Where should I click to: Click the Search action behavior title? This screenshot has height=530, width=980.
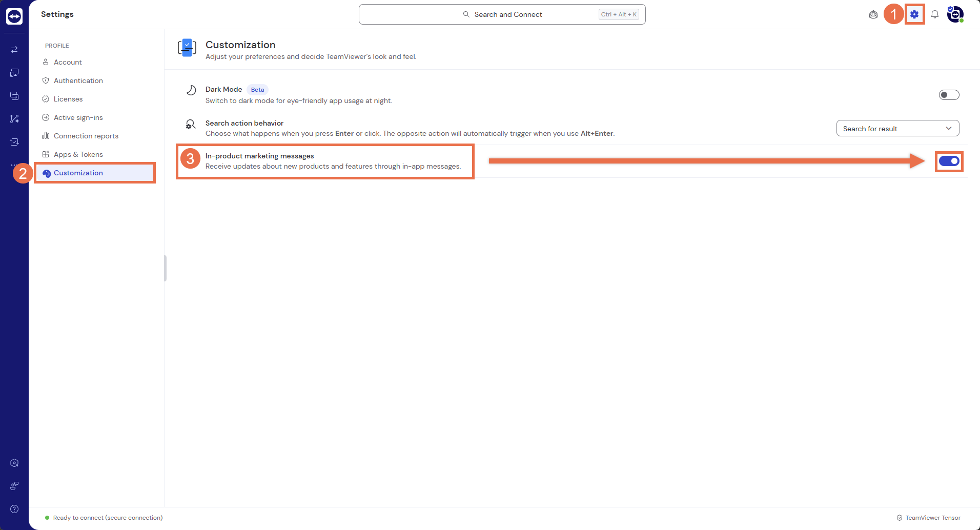pyautogui.click(x=244, y=123)
